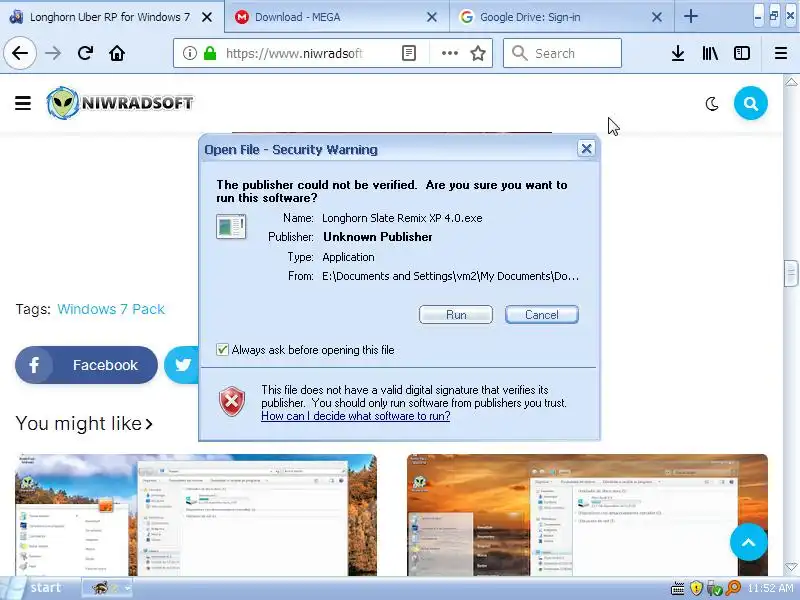Click the orange magnifier tray icon

pos(733,588)
